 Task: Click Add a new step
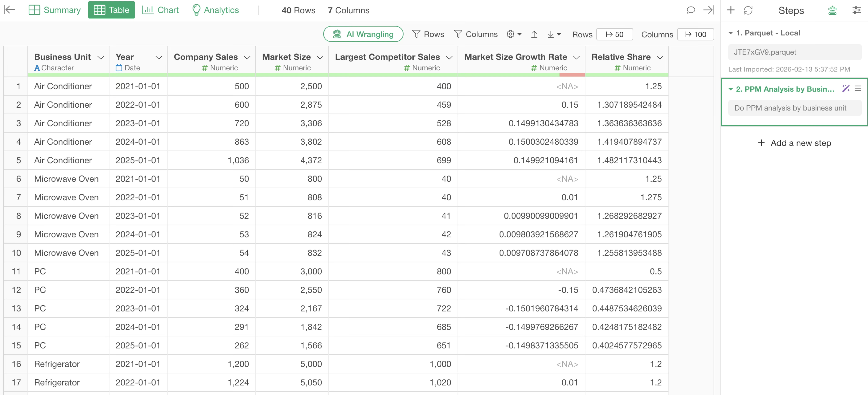[794, 143]
